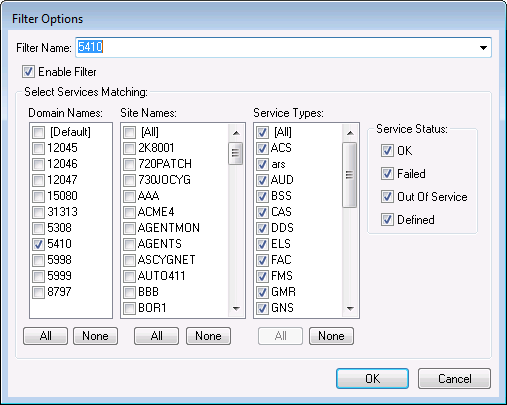Click All button under Site Names

(156, 336)
